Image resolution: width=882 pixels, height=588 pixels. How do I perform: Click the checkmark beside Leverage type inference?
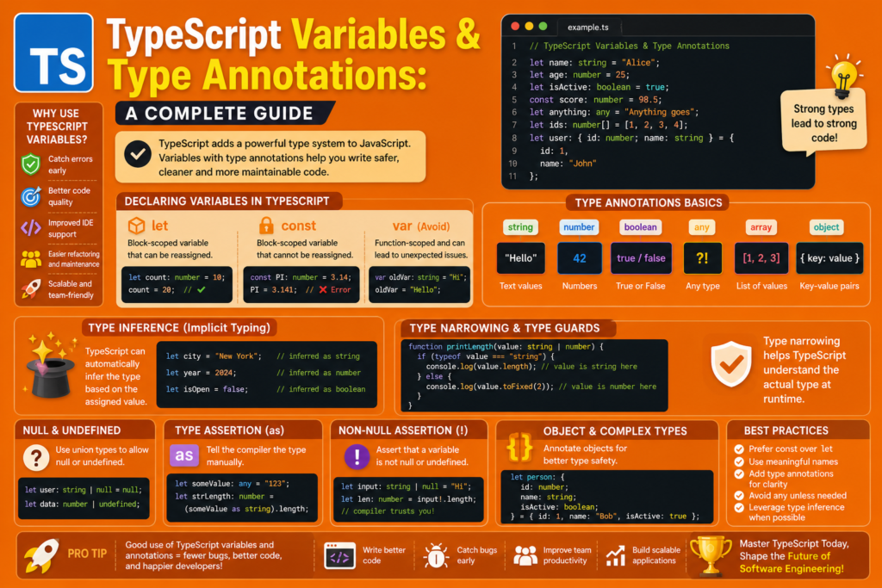tap(739, 508)
